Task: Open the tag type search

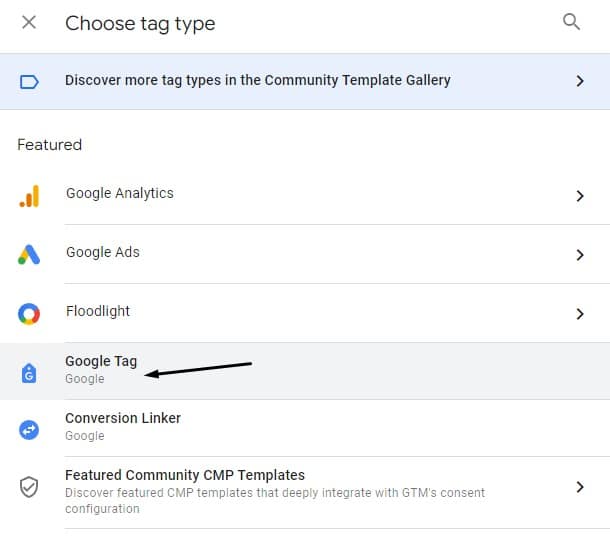Action: point(571,22)
